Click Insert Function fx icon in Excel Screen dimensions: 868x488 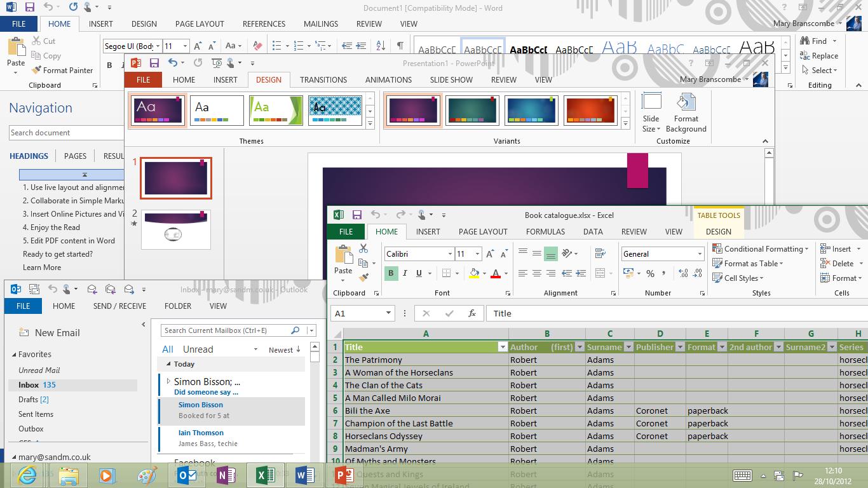(471, 313)
